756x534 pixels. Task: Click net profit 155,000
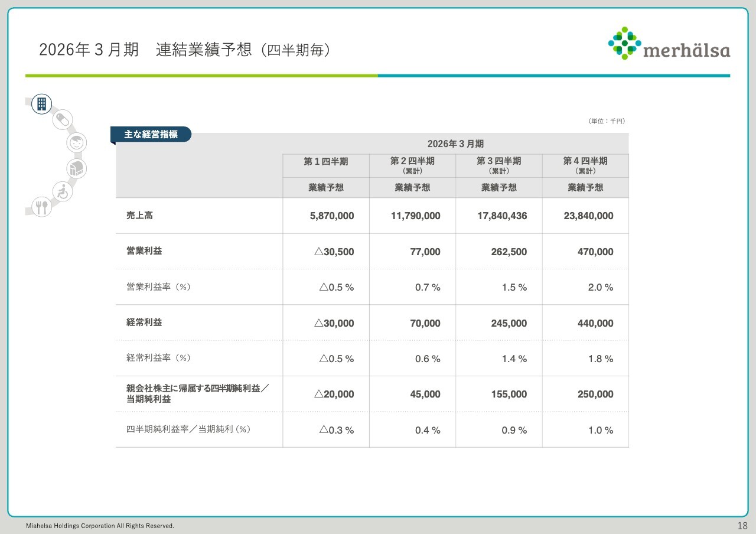click(x=509, y=394)
